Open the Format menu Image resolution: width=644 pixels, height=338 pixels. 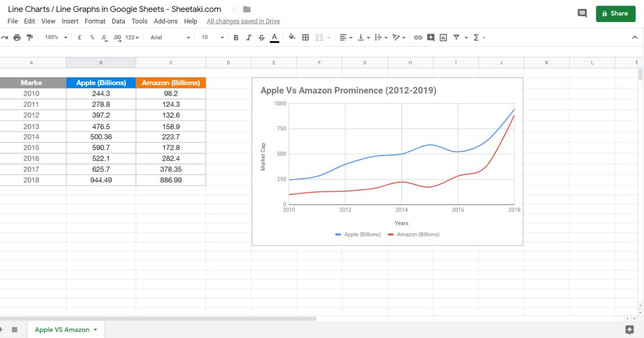click(x=96, y=21)
